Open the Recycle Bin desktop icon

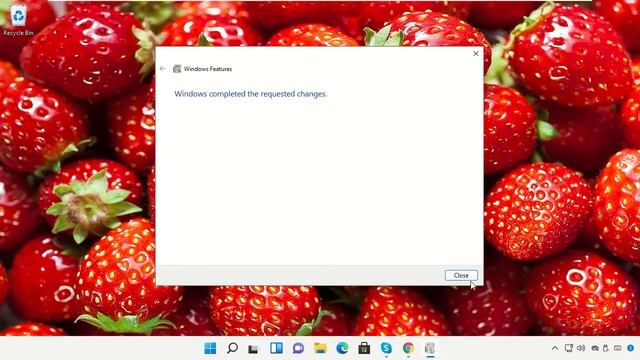click(18, 20)
